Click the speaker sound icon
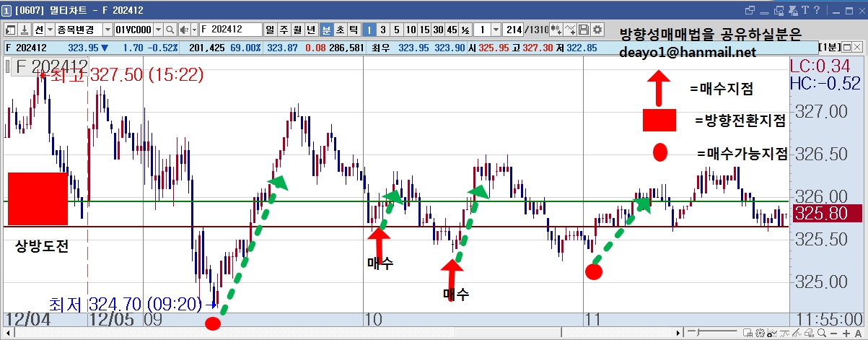868x340 pixels. (184, 30)
